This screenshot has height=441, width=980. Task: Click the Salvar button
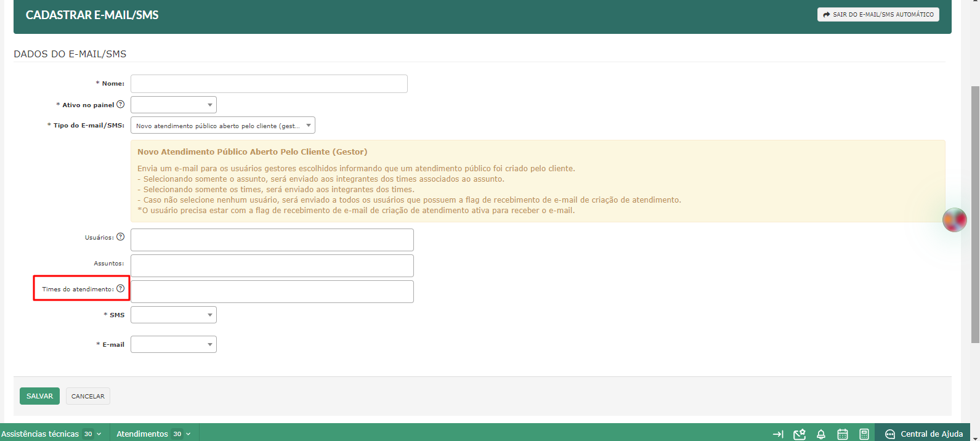[x=39, y=396]
